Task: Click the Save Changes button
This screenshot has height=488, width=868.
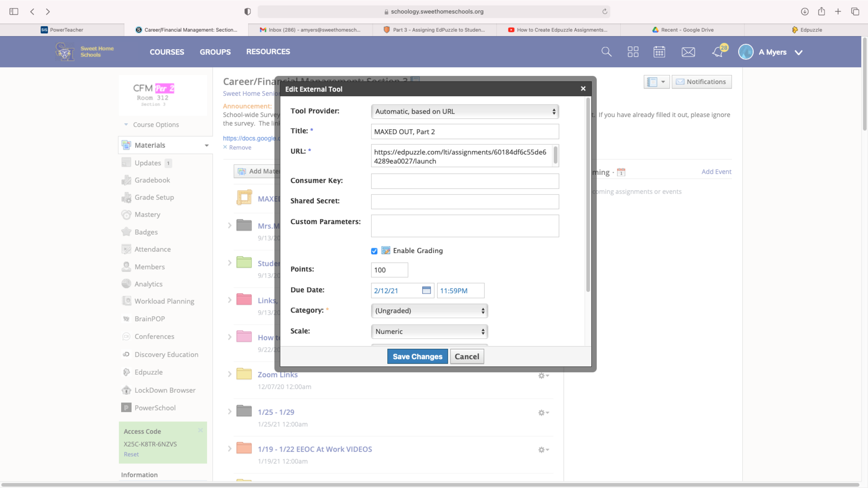Action: coord(417,356)
